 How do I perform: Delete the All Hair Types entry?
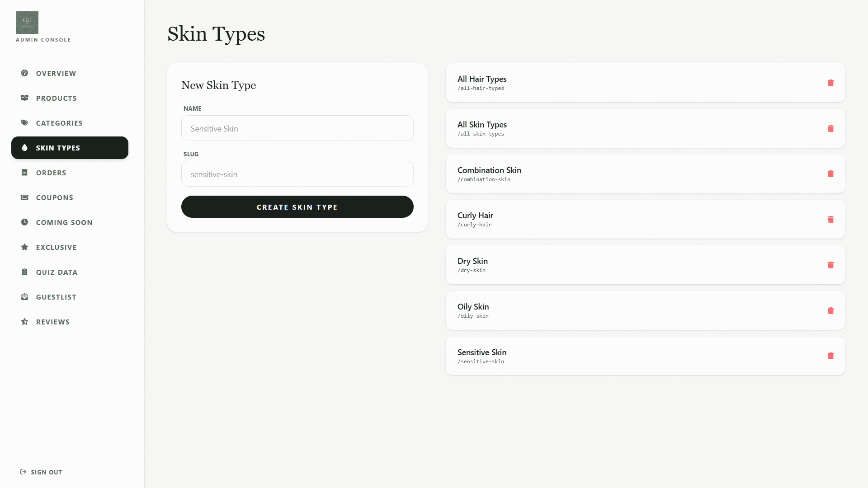(830, 83)
